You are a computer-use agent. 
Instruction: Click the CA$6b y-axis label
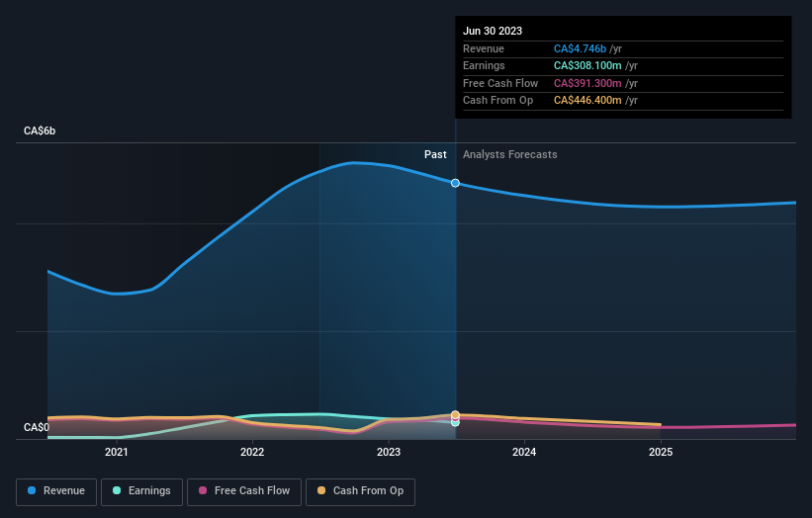click(x=40, y=130)
